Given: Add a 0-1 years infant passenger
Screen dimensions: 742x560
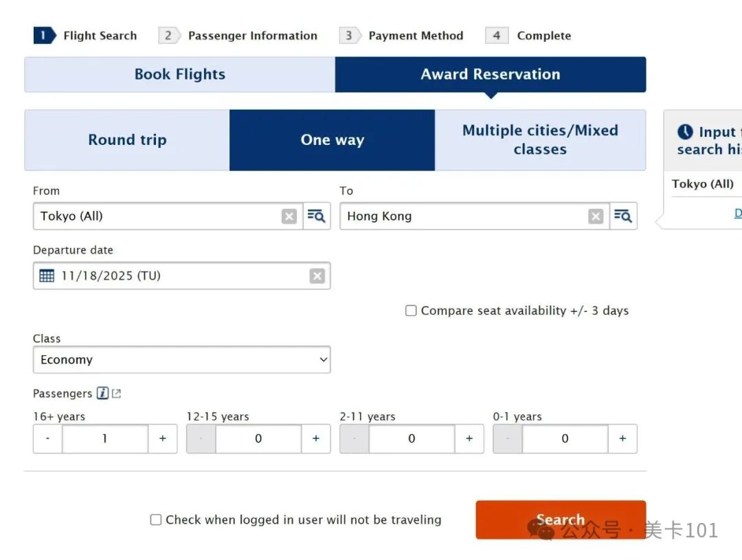Looking at the screenshot, I should point(622,438).
